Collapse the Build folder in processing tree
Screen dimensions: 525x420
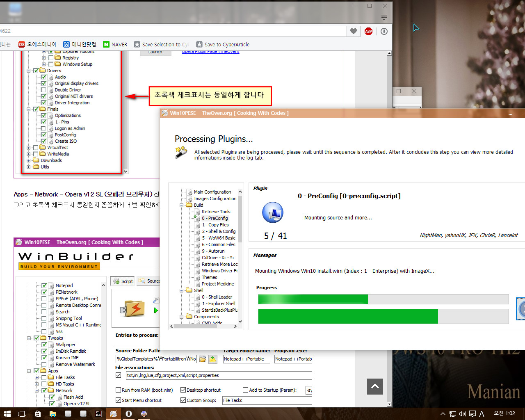pos(181,205)
